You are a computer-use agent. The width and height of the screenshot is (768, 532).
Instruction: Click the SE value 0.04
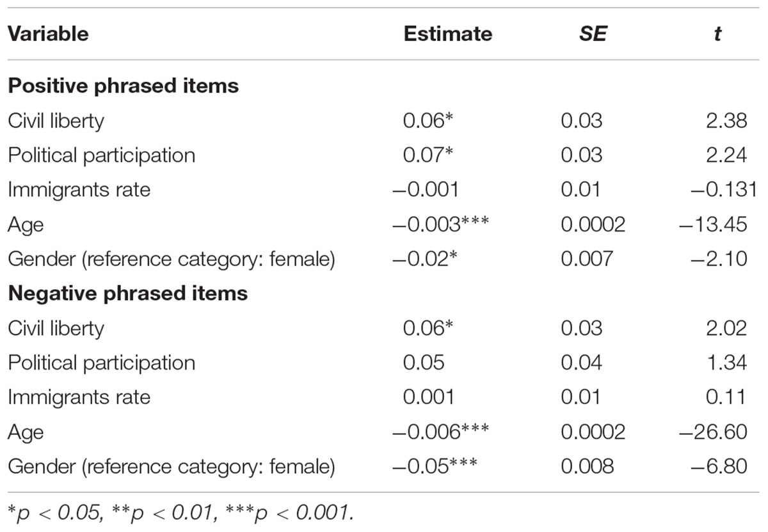pos(582,363)
